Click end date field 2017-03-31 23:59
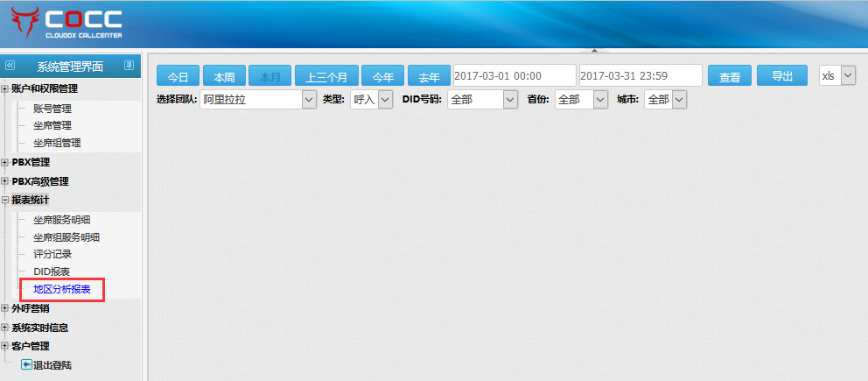The height and width of the screenshot is (381, 868). tap(640, 76)
